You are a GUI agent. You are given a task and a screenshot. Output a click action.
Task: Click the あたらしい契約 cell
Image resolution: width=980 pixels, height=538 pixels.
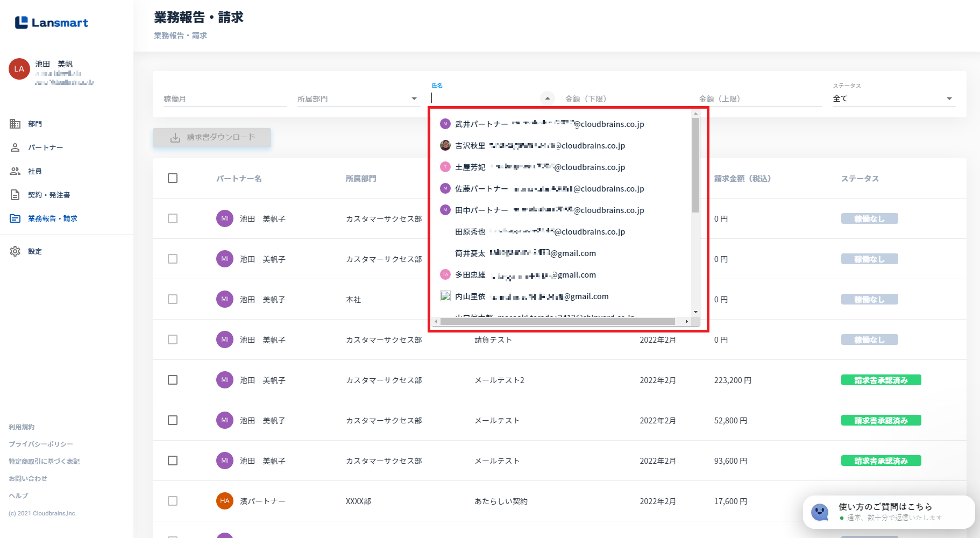[501, 501]
